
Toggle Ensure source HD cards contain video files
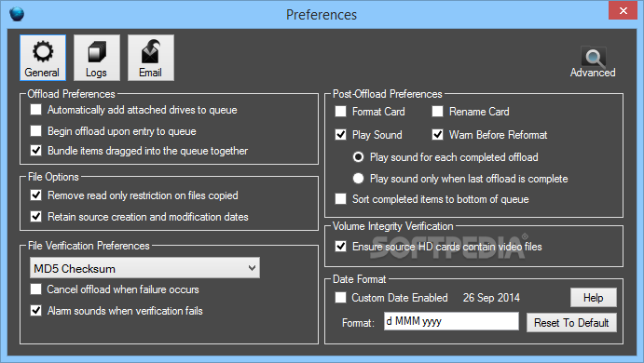coord(340,246)
